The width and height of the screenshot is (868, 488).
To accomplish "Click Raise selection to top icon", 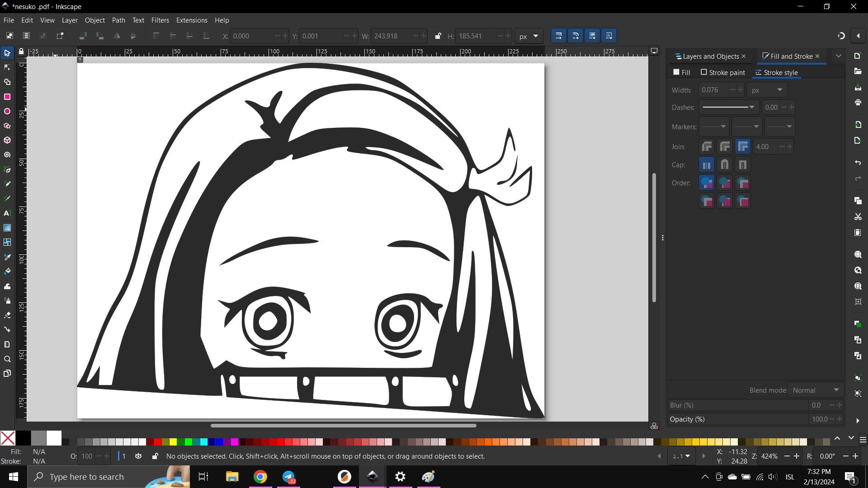I will pyautogui.click(x=156, y=36).
